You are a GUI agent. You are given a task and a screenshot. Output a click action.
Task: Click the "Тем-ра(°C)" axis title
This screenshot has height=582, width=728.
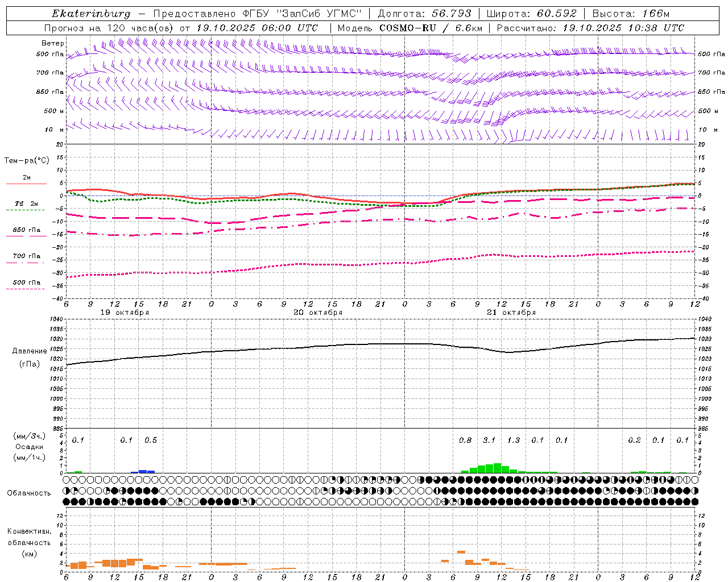pyautogui.click(x=27, y=161)
